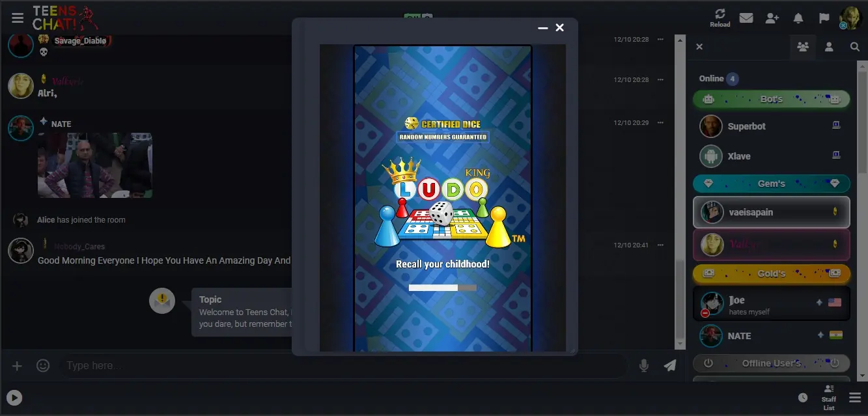Open the user search tab
Screen dimensions: 868x416
pyautogui.click(x=855, y=47)
